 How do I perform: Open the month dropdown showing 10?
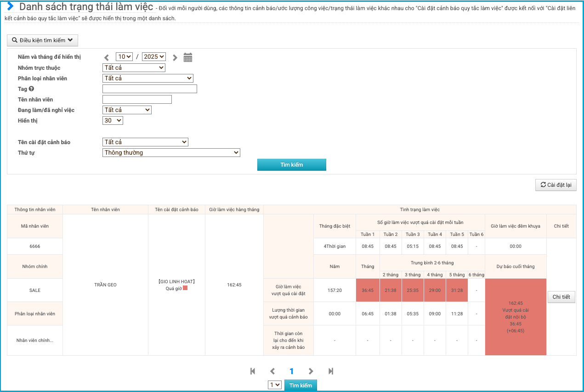pos(124,57)
